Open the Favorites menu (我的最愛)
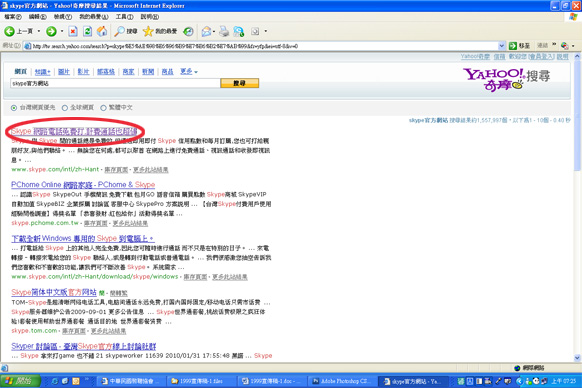 (x=94, y=17)
